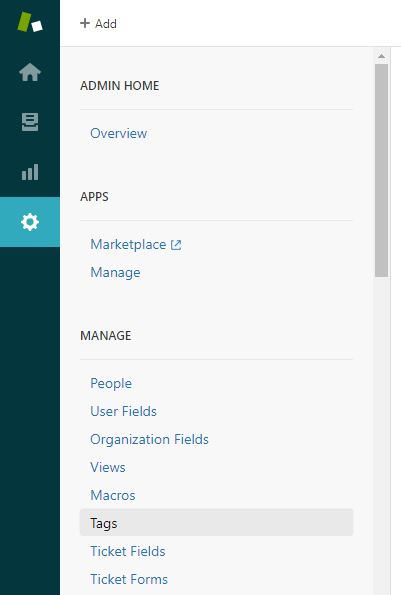
Task: Go to the Views admin page
Action: coord(108,467)
